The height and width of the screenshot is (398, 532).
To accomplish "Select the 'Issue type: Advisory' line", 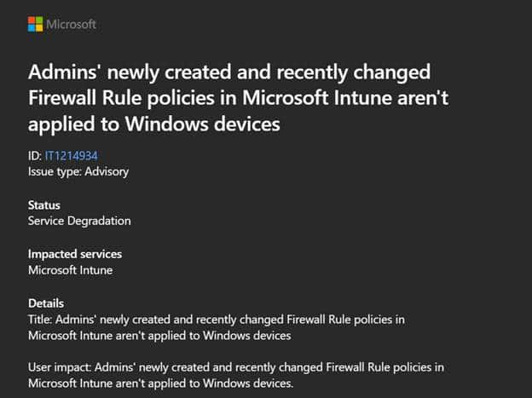I will point(81,170).
